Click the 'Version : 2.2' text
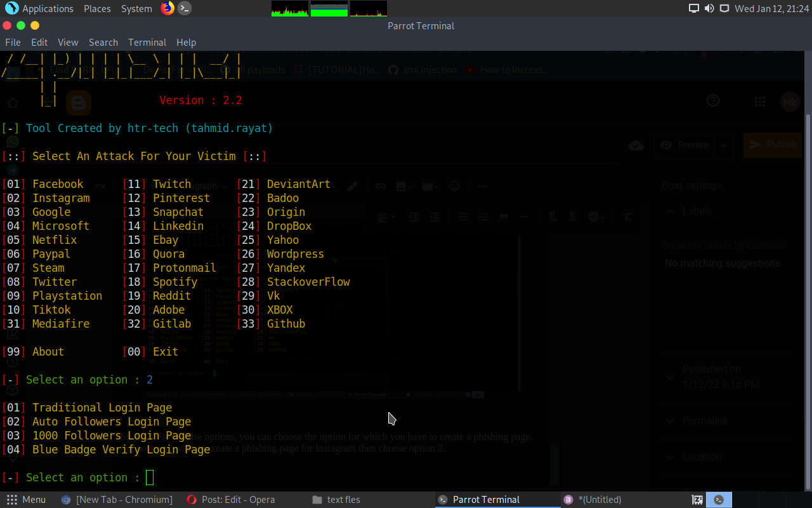The image size is (812, 508). [x=200, y=100]
